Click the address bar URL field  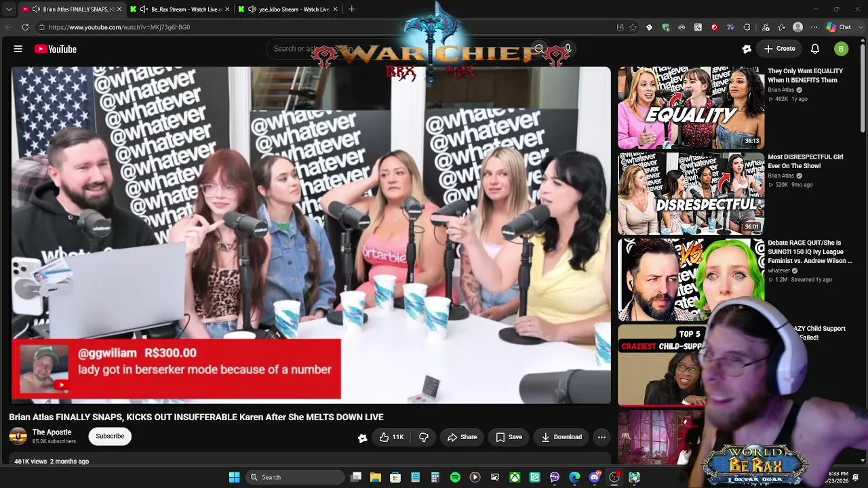tap(325, 27)
